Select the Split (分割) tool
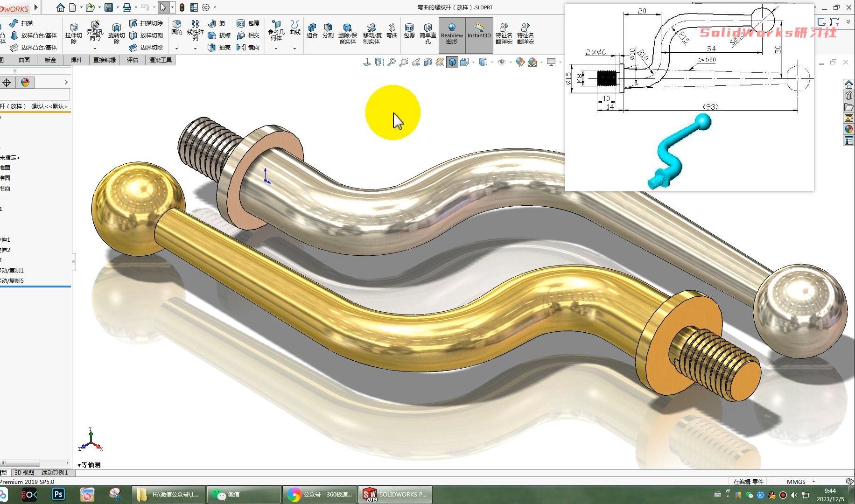 point(328,30)
